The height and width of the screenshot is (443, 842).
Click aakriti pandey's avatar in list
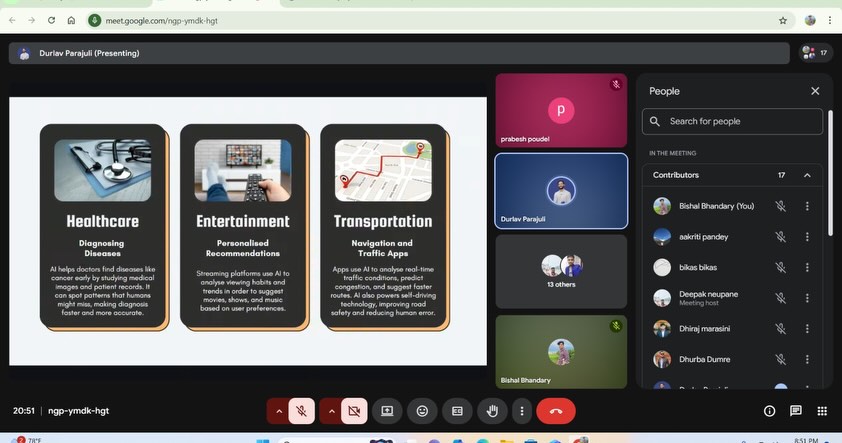click(662, 237)
